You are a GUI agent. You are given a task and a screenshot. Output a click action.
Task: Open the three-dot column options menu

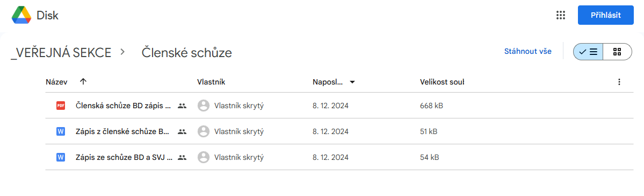[x=619, y=82]
